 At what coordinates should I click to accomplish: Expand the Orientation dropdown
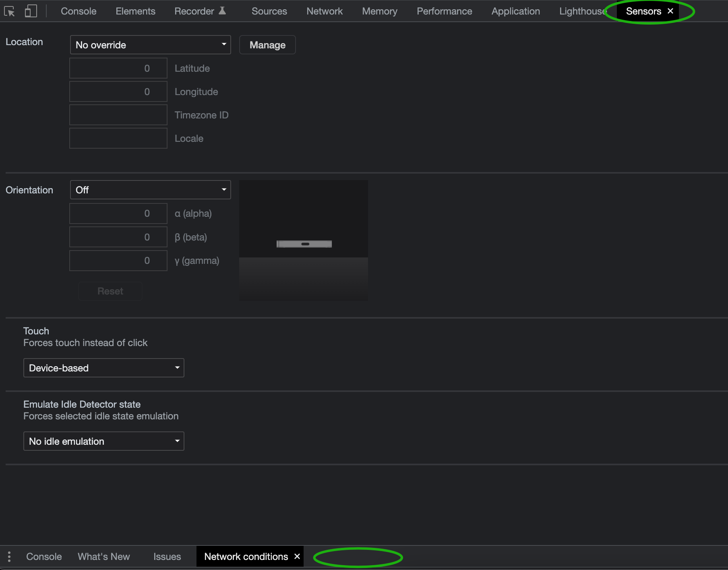[150, 190]
